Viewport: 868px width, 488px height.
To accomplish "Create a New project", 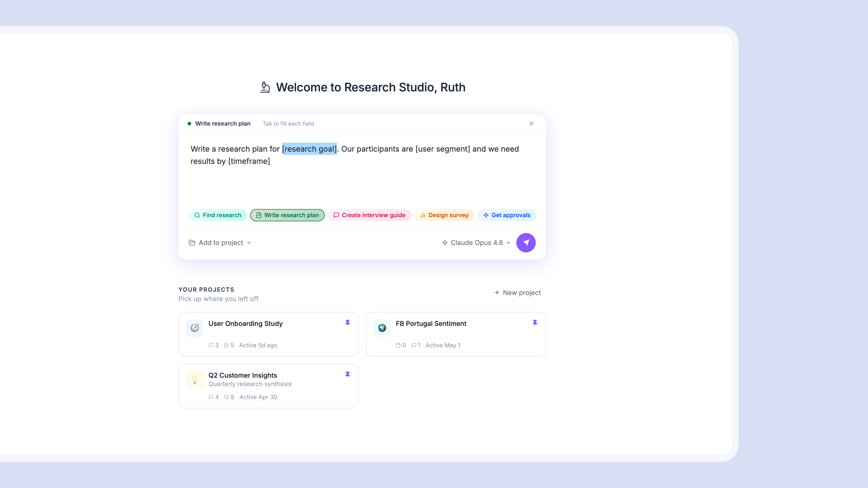I will 517,293.
